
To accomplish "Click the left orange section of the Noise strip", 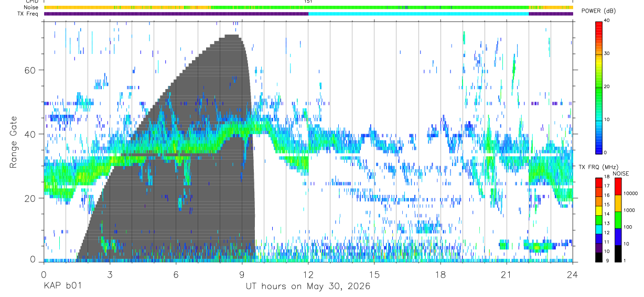I will tap(127, 7).
